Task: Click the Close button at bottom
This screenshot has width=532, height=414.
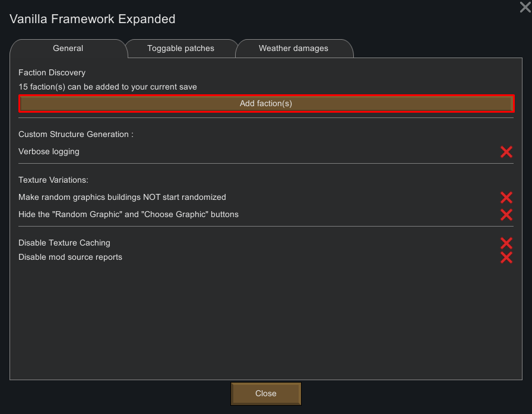Action: coord(266,393)
